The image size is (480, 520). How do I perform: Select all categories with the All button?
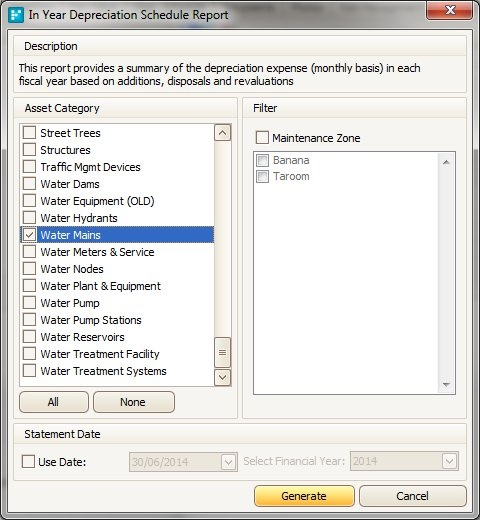pyautogui.click(x=54, y=402)
